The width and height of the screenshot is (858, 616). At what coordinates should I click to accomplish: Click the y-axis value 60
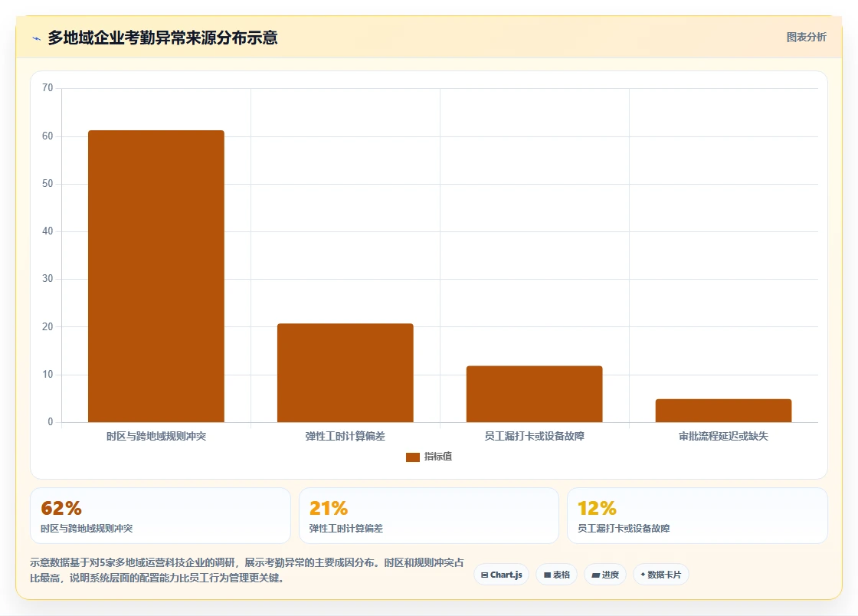click(47, 136)
